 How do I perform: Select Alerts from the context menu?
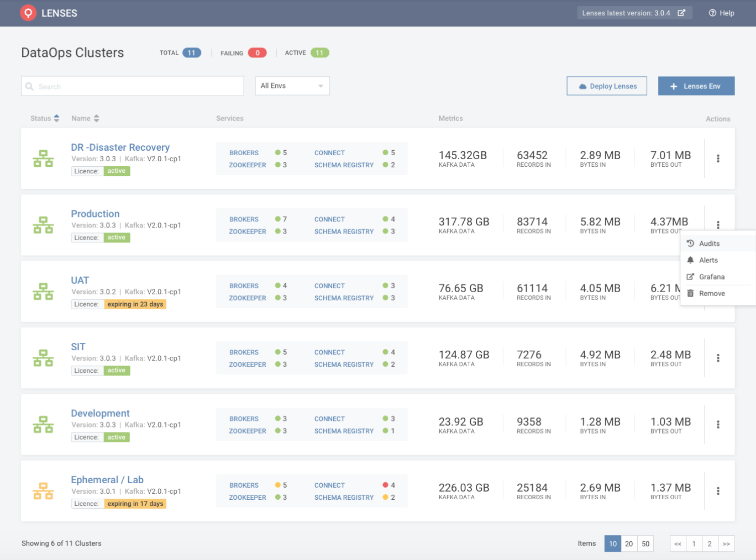tap(718, 260)
